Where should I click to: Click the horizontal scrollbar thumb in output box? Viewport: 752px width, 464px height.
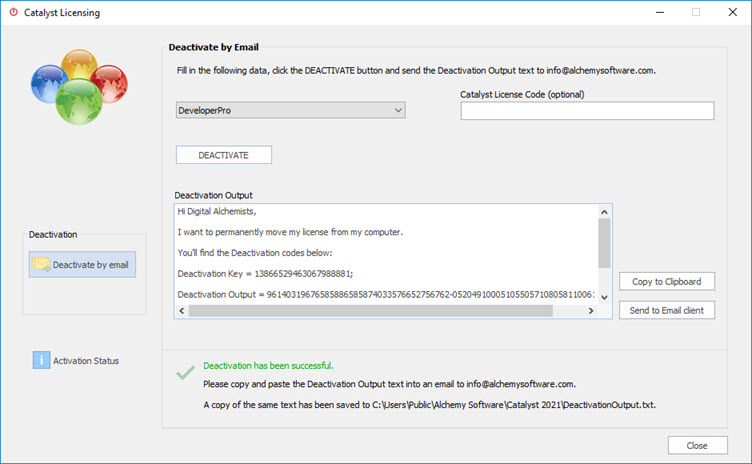coord(371,311)
